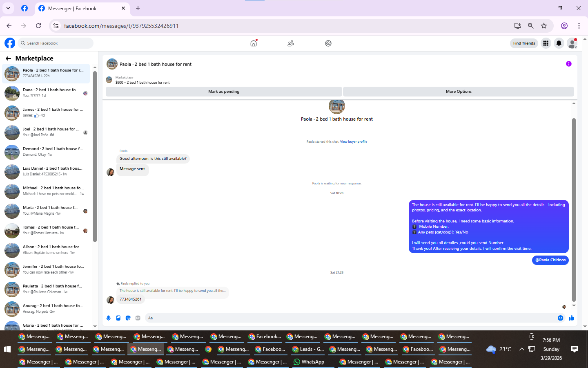Image resolution: width=588 pixels, height=368 pixels.
Task: Open the account profile dropdown
Action: [x=572, y=43]
